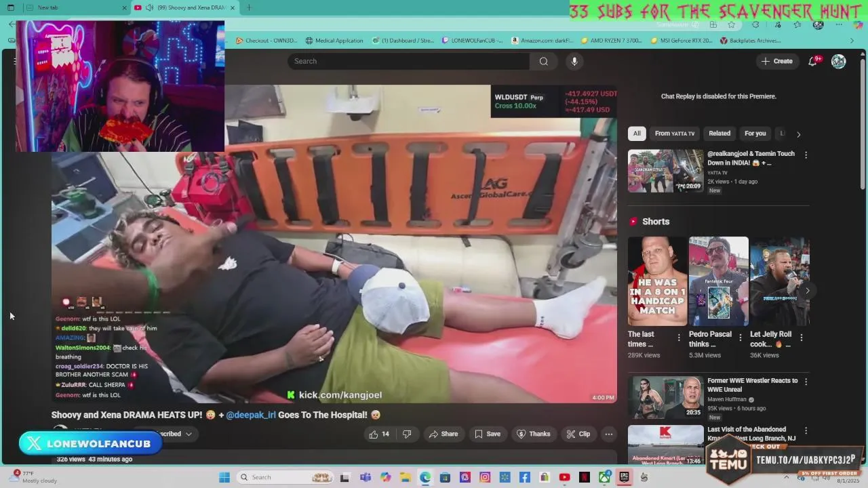Open Microsoft Edge from taskbar
The width and height of the screenshot is (868, 488).
point(425,477)
